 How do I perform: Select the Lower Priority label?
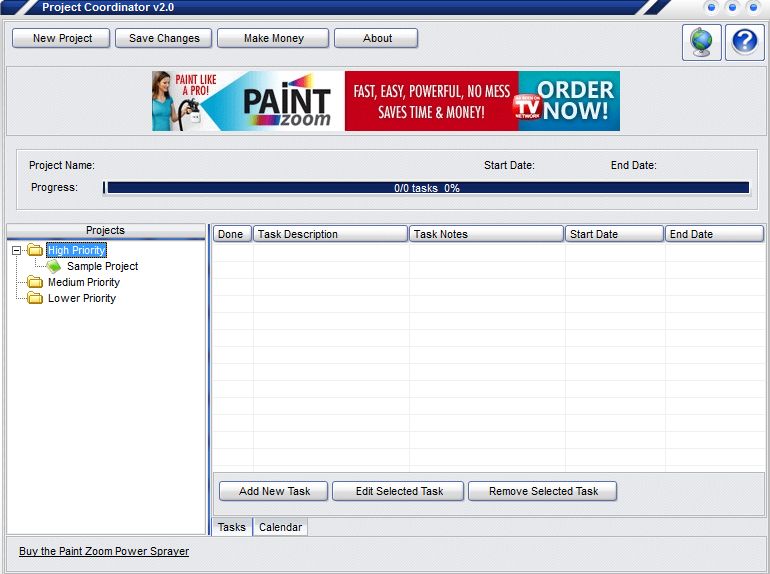pyautogui.click(x=82, y=298)
